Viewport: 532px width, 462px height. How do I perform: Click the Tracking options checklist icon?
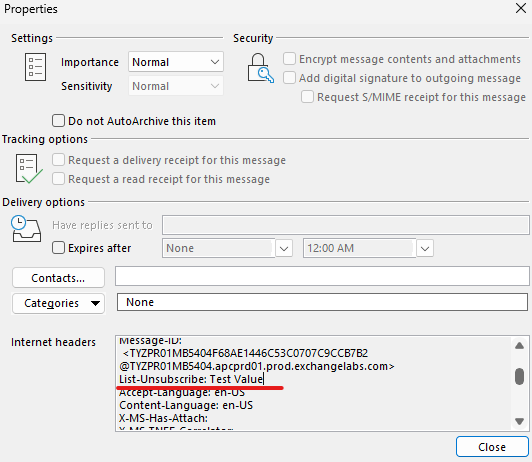(x=29, y=169)
